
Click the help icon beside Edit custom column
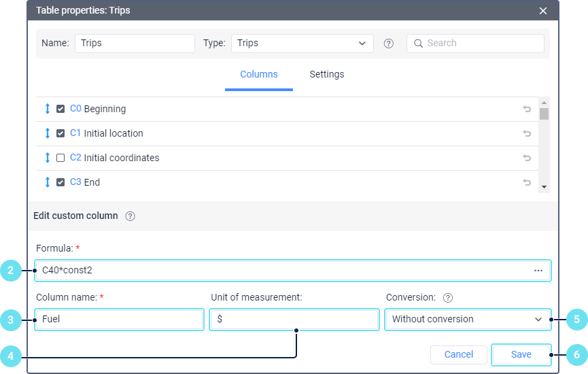click(131, 216)
